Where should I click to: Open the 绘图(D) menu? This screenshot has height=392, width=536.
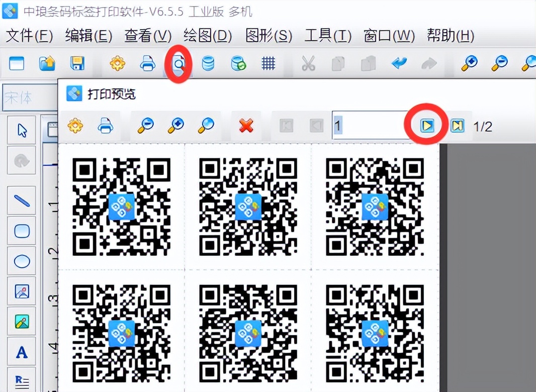coord(208,36)
